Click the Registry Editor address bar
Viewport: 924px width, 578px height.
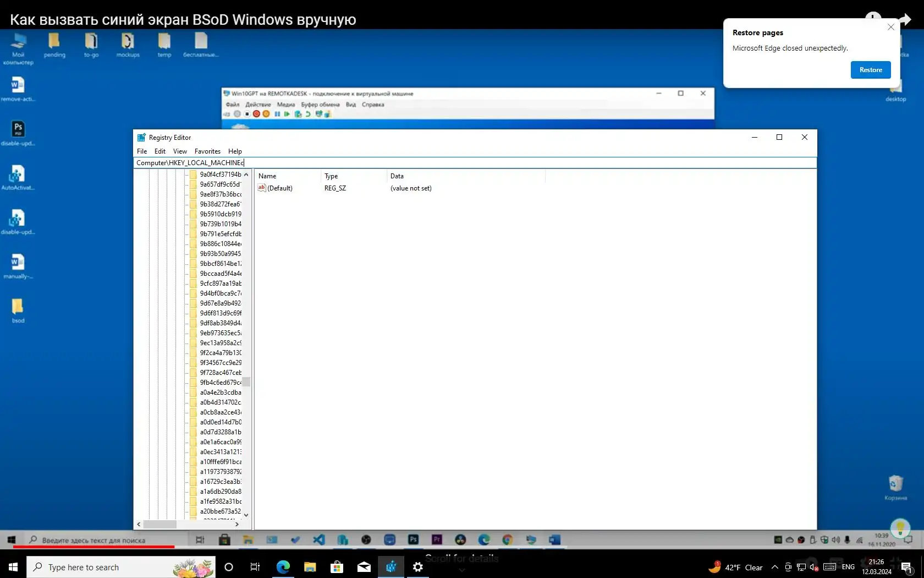click(x=475, y=163)
